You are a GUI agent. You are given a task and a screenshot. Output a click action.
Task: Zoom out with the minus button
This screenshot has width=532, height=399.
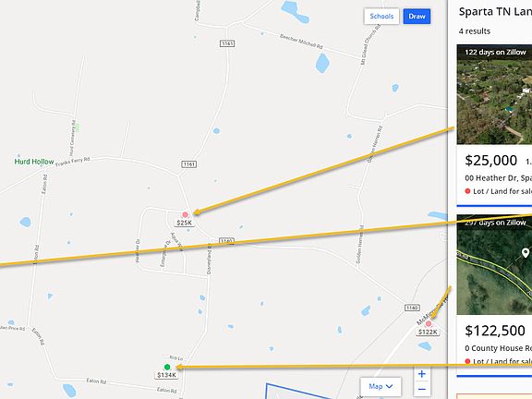click(x=422, y=389)
